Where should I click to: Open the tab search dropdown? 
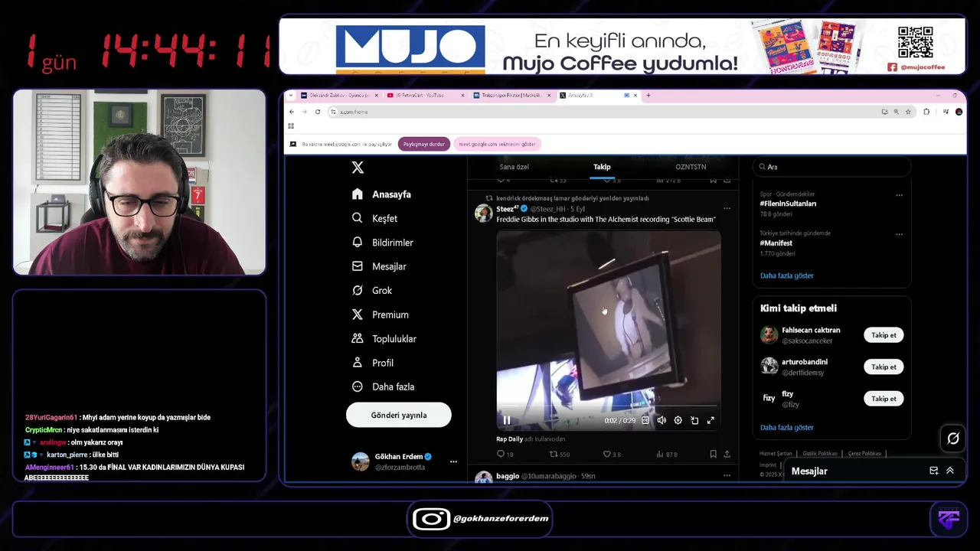click(x=290, y=96)
